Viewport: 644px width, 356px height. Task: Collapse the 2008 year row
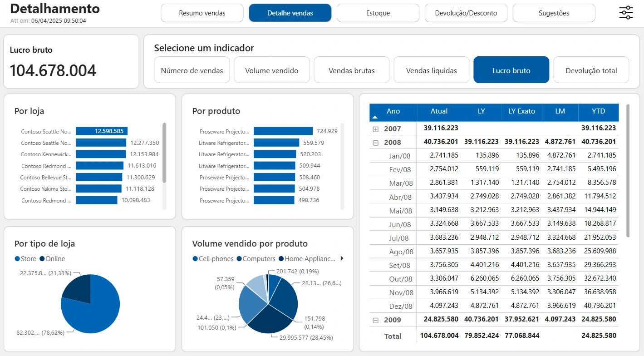coord(376,143)
